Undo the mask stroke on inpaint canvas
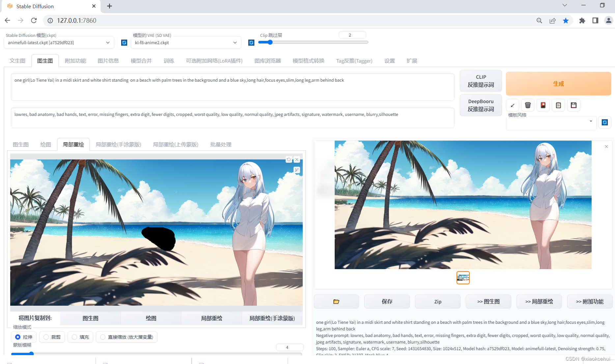 289,159
